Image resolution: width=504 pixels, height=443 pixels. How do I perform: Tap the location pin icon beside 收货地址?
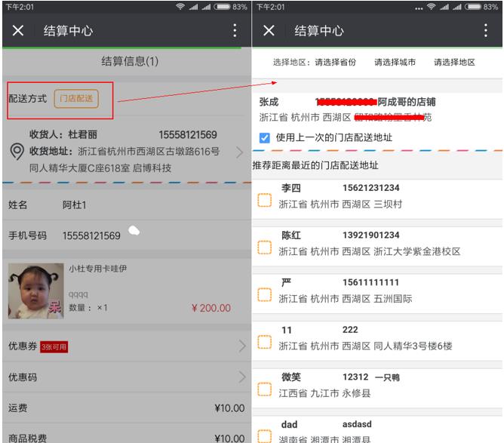click(x=17, y=152)
